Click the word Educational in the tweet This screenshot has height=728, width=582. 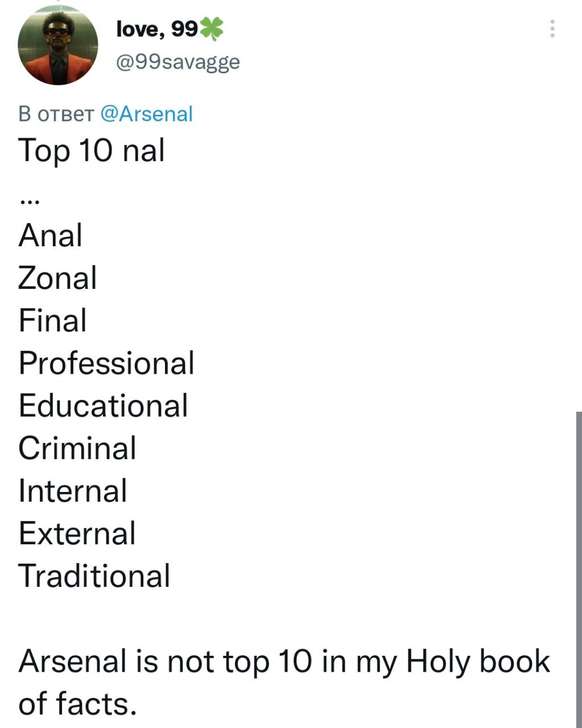103,406
